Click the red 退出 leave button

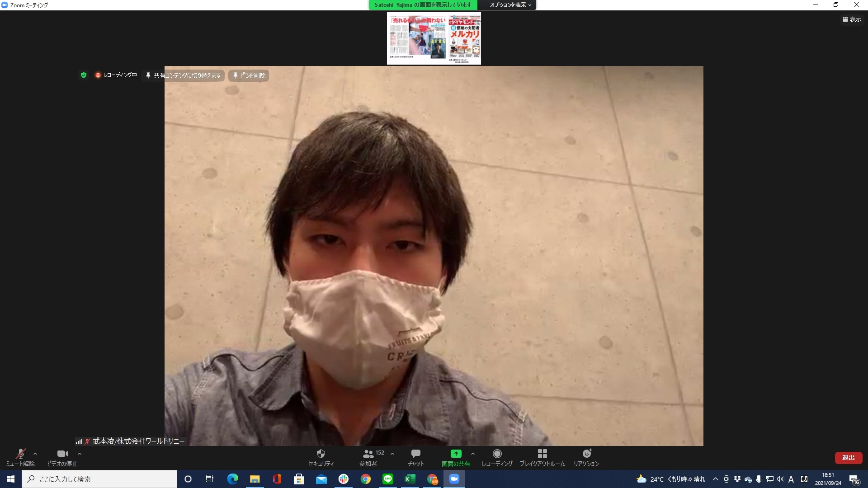pos(849,458)
